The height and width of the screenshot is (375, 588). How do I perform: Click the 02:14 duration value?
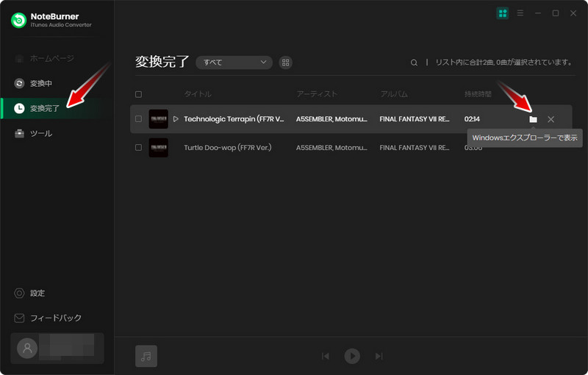coord(472,119)
